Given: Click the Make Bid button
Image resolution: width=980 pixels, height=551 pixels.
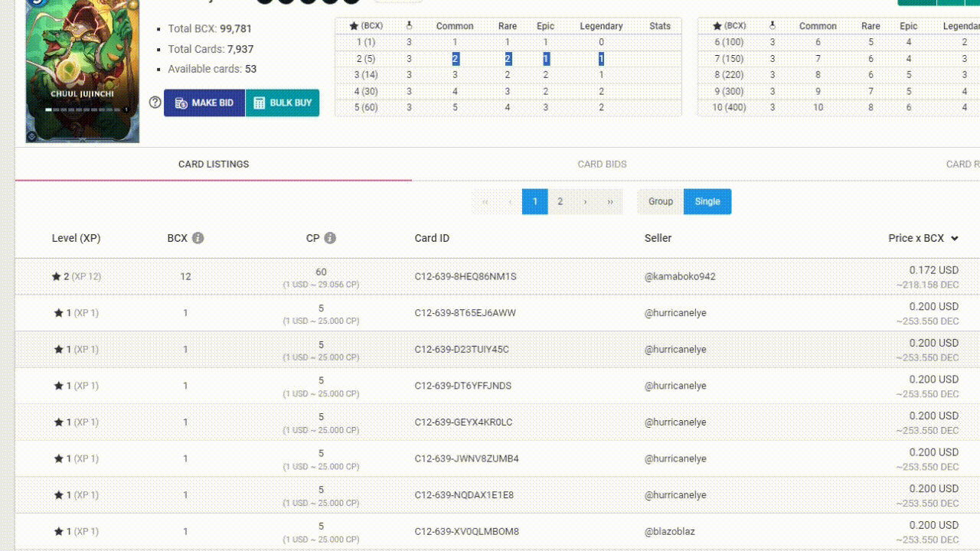Looking at the screenshot, I should click(204, 103).
